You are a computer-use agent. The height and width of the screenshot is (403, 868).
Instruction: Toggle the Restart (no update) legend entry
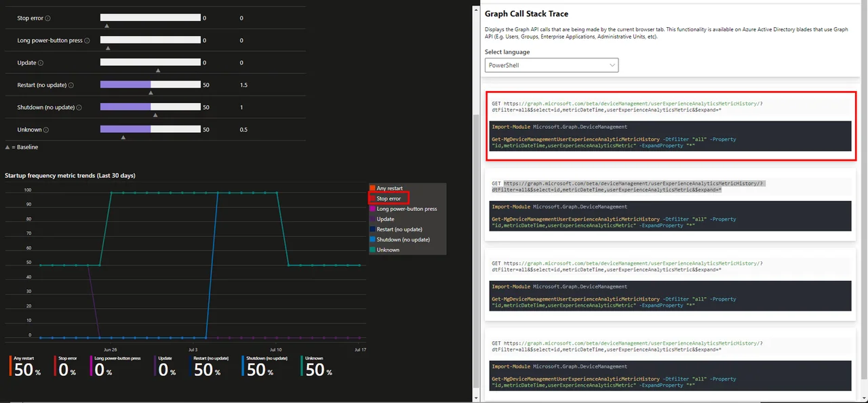pos(395,229)
